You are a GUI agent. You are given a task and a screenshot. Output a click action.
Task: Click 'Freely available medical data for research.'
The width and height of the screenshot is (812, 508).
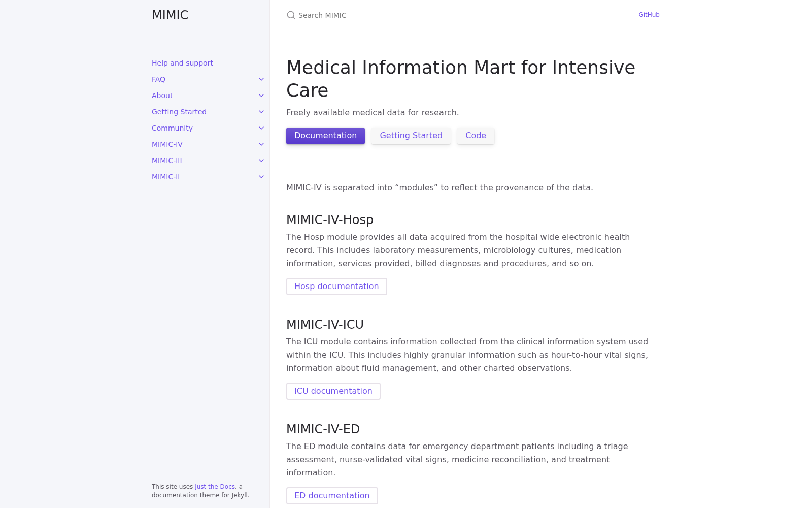click(x=373, y=113)
